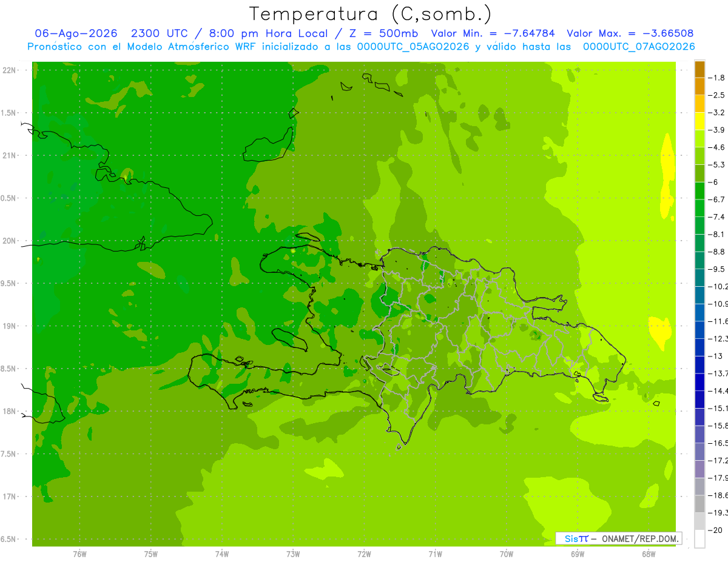Click the '20N' latitude axis label
This screenshot has width=728, height=562.
tap(10, 241)
